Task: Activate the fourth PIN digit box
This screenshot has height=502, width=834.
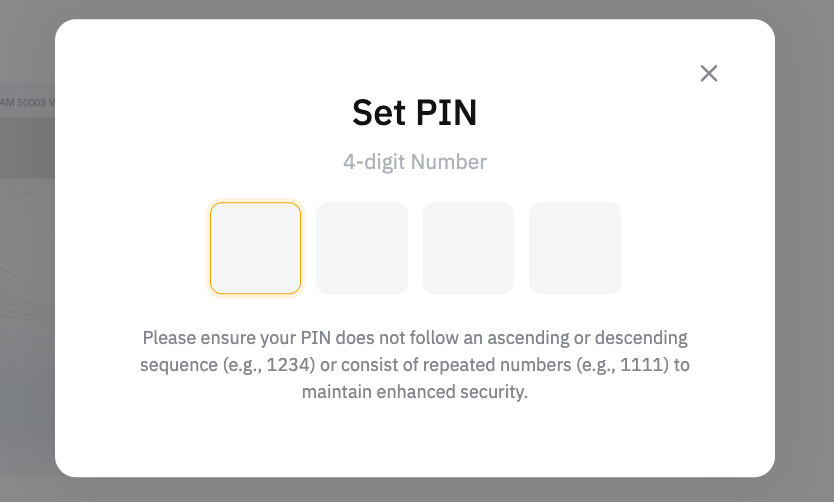Action: pyautogui.click(x=575, y=248)
